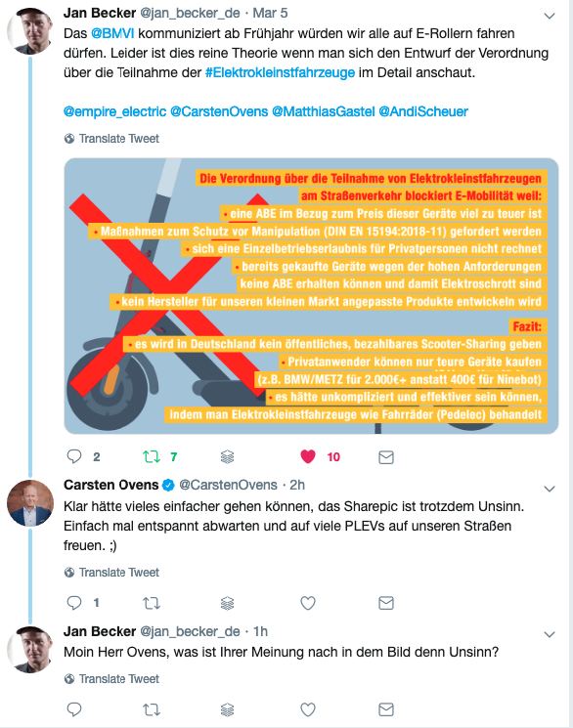The image size is (573, 728).
Task: Expand options chevron on first tweet
Action: [x=550, y=17]
